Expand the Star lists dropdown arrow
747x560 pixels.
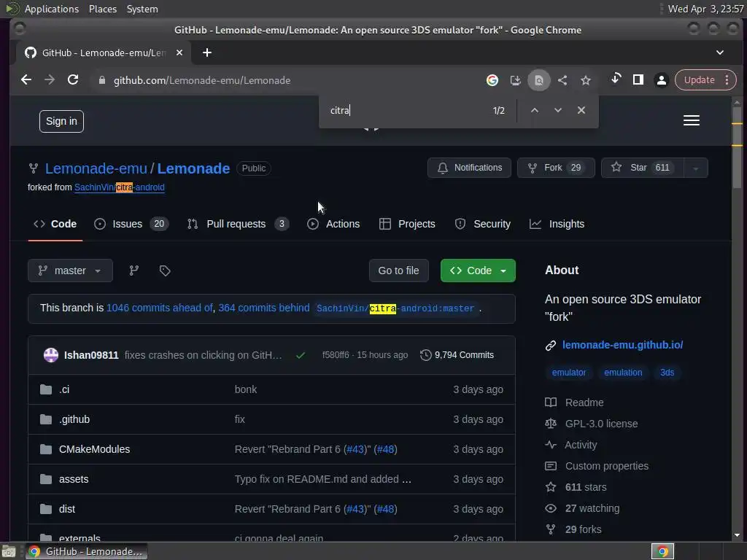695,168
